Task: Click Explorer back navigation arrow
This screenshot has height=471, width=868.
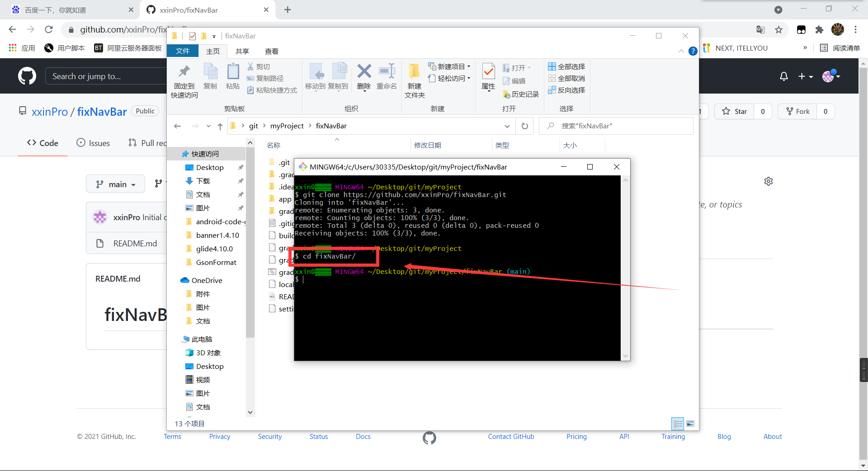Action: click(x=178, y=126)
